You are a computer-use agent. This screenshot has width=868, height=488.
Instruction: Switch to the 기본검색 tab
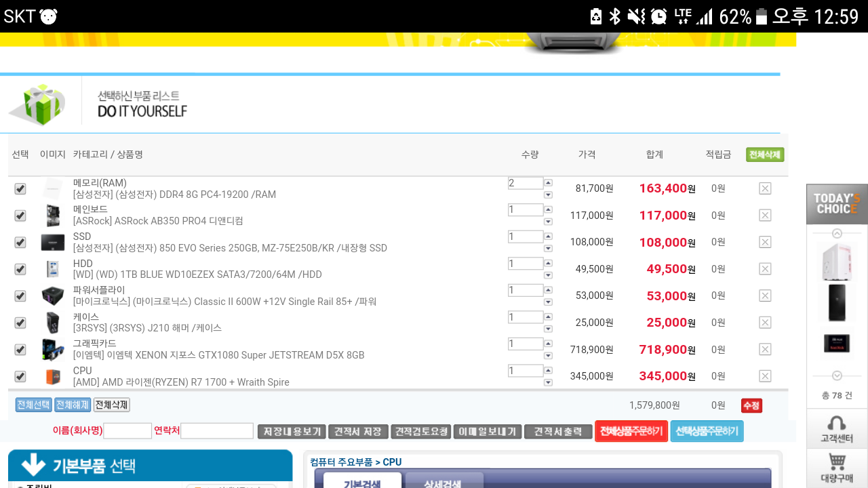click(x=362, y=481)
